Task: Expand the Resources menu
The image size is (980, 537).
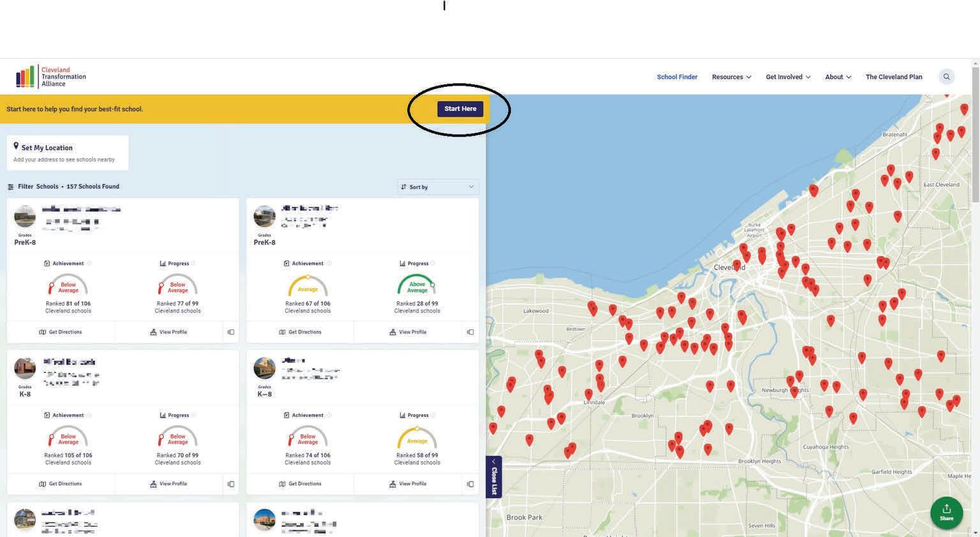Action: [731, 77]
